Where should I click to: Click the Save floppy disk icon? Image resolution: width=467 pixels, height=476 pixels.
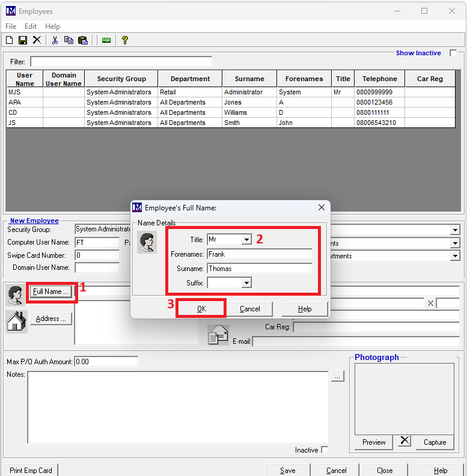point(23,40)
